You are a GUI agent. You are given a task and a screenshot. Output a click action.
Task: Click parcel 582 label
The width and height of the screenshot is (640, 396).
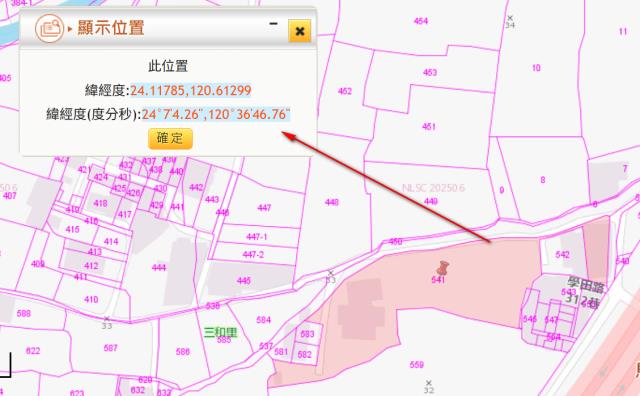[x=304, y=354]
